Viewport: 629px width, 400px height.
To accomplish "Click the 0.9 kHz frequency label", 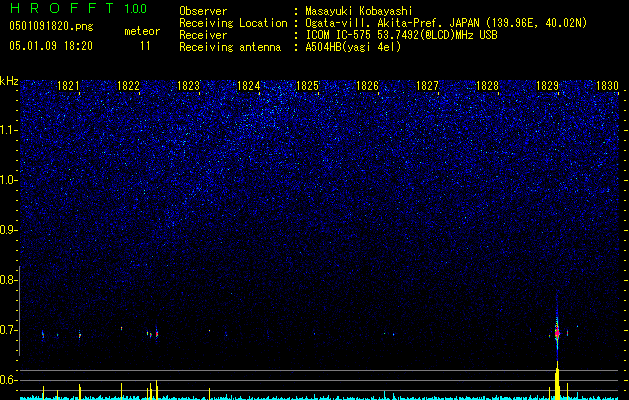I will coord(9,230).
